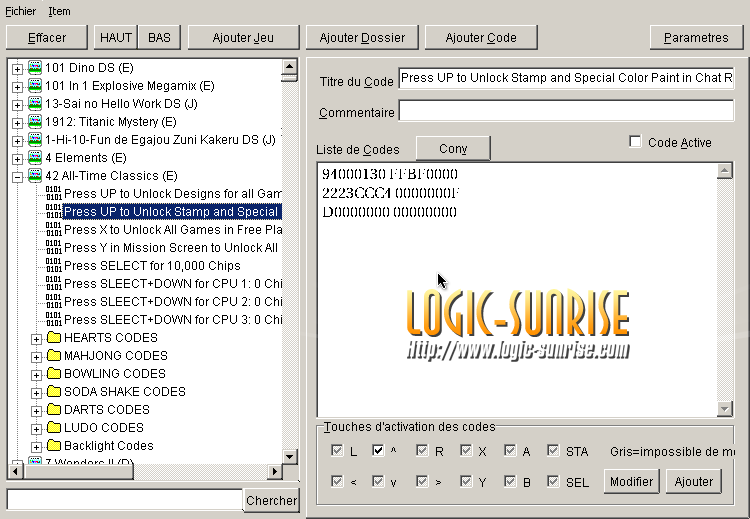Click the Ajouter Jeu button
The height and width of the screenshot is (519, 750).
click(x=243, y=38)
